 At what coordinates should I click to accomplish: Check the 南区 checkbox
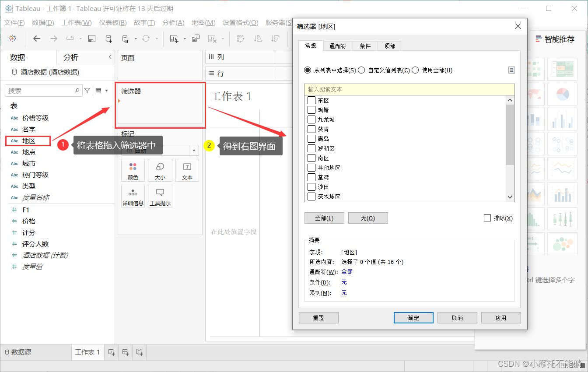[311, 158]
